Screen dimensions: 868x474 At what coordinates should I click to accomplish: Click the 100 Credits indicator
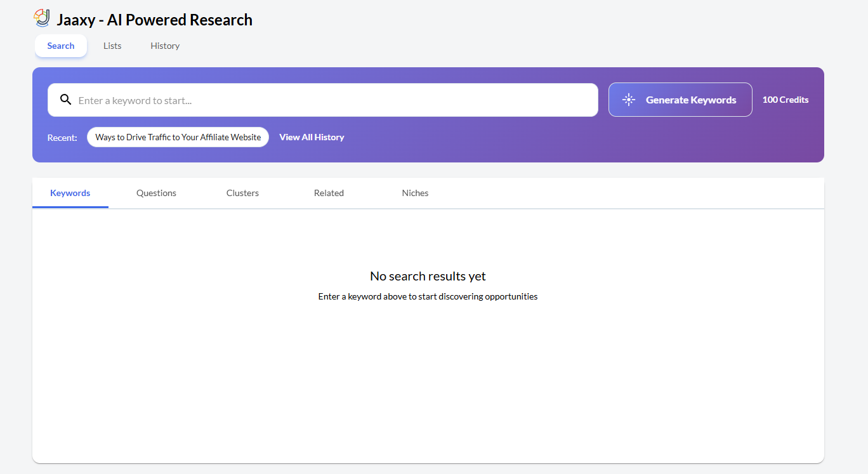pyautogui.click(x=785, y=100)
